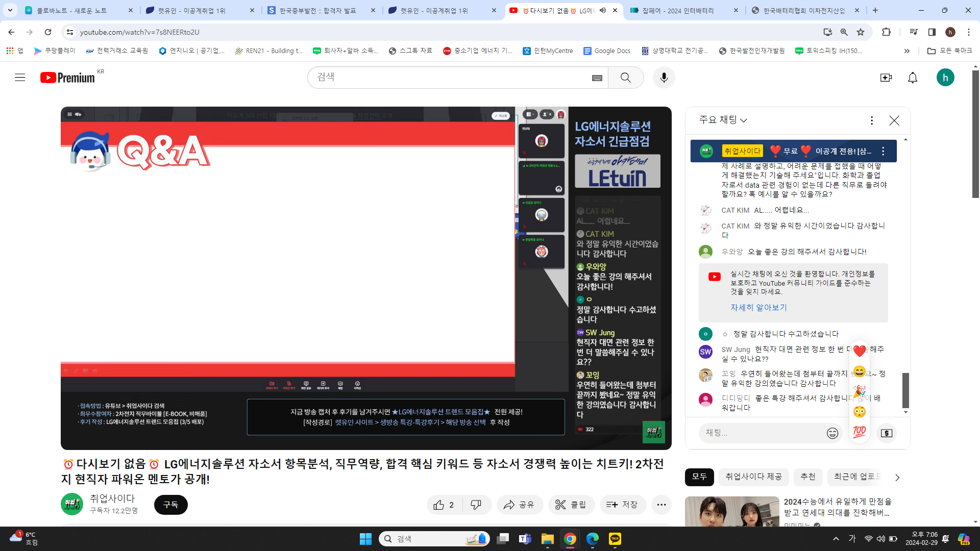The height and width of the screenshot is (551, 980).
Task: Like the video
Action: pyautogui.click(x=445, y=505)
